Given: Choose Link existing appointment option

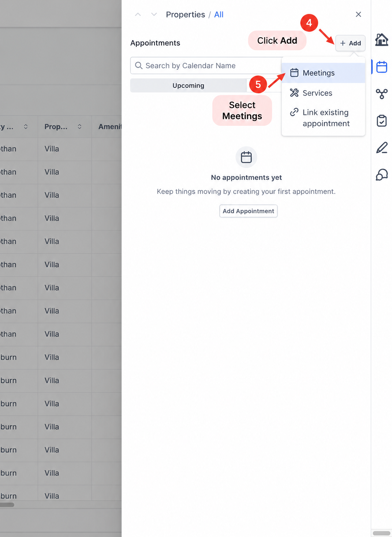Looking at the screenshot, I should (x=324, y=118).
